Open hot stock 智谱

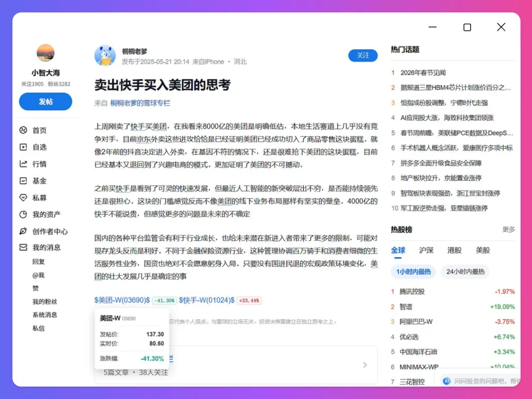(x=406, y=307)
